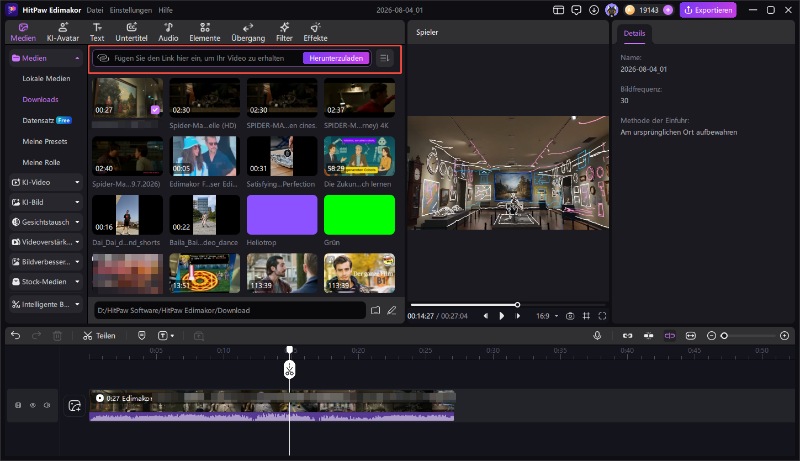Image resolution: width=800 pixels, height=461 pixels.
Task: Undo the last timeline action
Action: click(x=15, y=336)
